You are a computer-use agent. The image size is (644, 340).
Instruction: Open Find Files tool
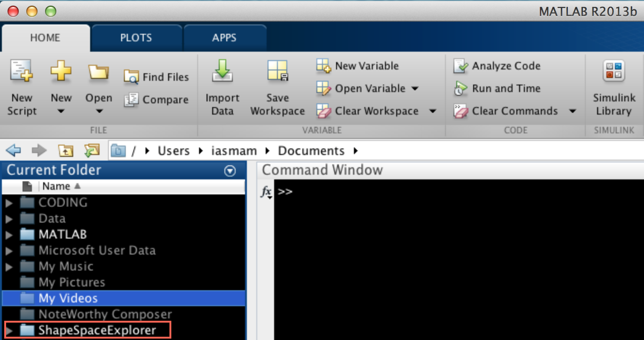[x=156, y=77]
